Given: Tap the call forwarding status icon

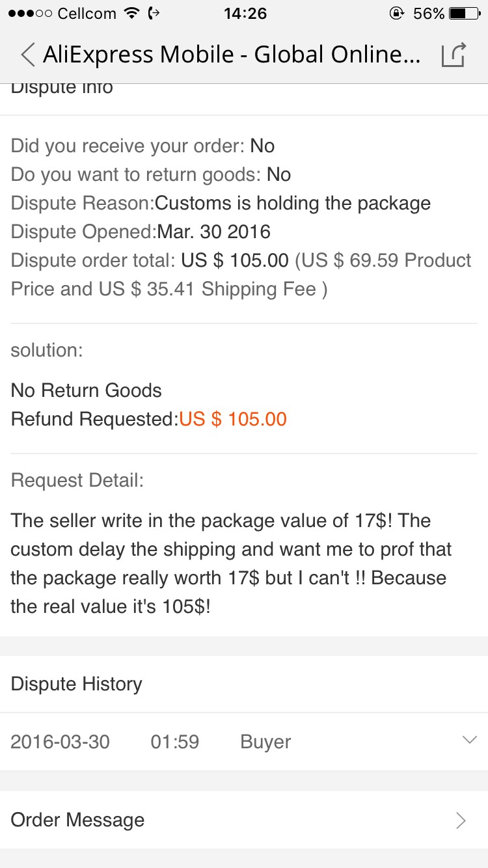Looking at the screenshot, I should [x=155, y=14].
